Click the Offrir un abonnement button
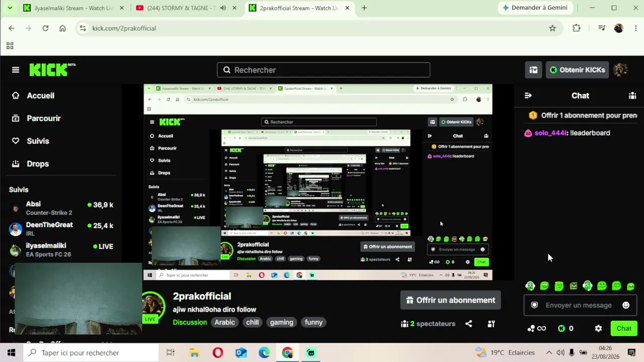Screen dimensions: 644x362 [x=450, y=300]
